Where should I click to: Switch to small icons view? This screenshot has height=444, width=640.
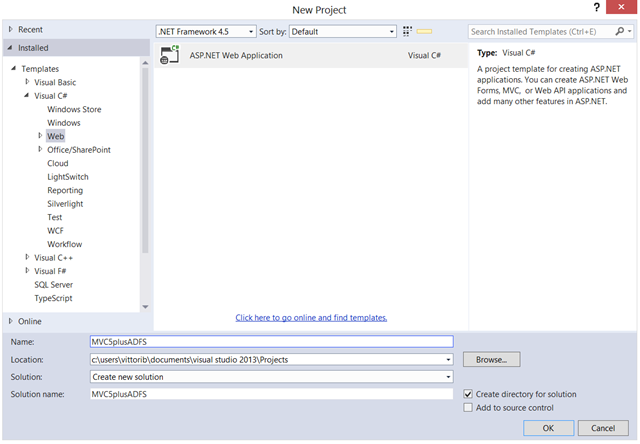coord(407,31)
